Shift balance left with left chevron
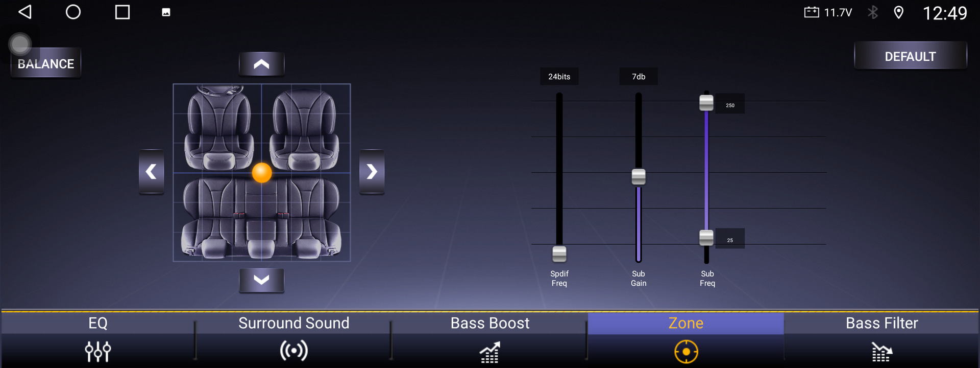Screen dimensions: 980x368 tap(152, 172)
